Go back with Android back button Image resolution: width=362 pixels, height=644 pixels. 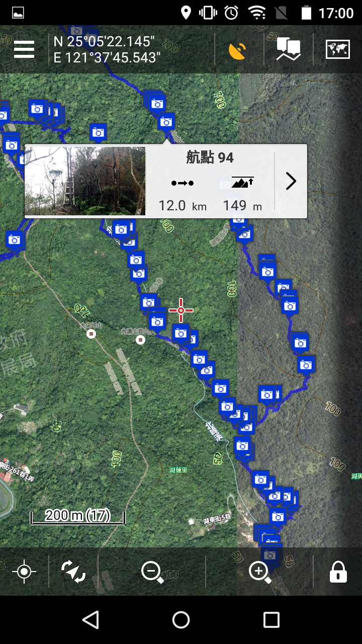pyautogui.click(x=90, y=620)
